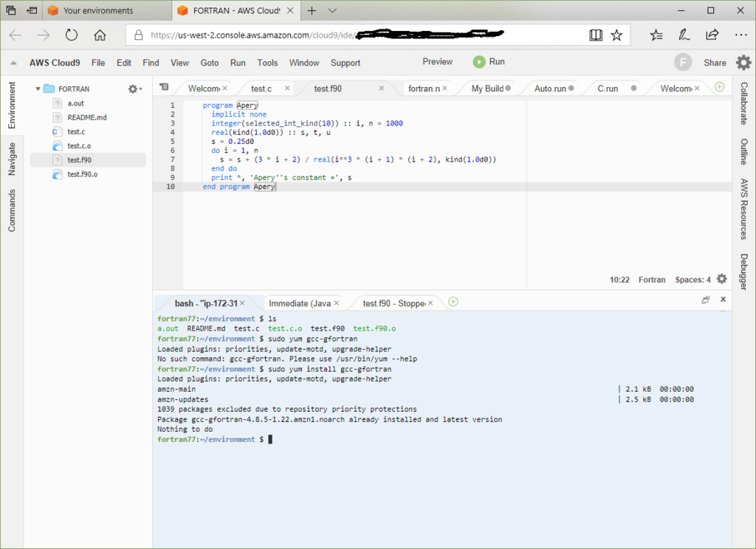The width and height of the screenshot is (756, 549).
Task: Open the Debugger side panel
Action: [743, 272]
